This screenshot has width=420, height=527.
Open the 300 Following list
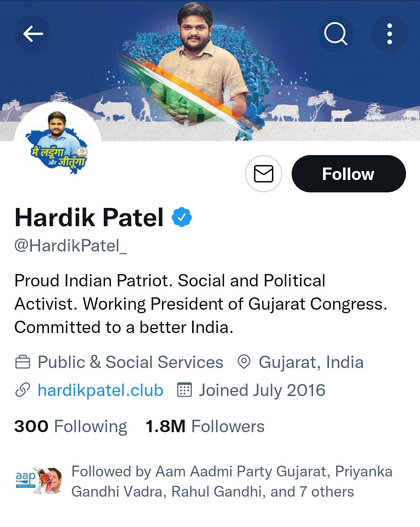coord(70,426)
